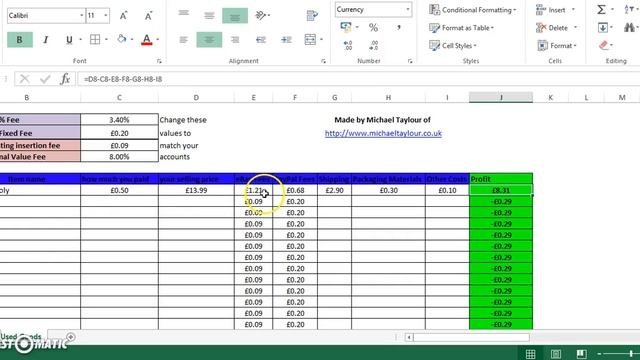Viewport: 640px width, 360px height.
Task: Open Find & Select binoculars
Action: (x=629, y=27)
